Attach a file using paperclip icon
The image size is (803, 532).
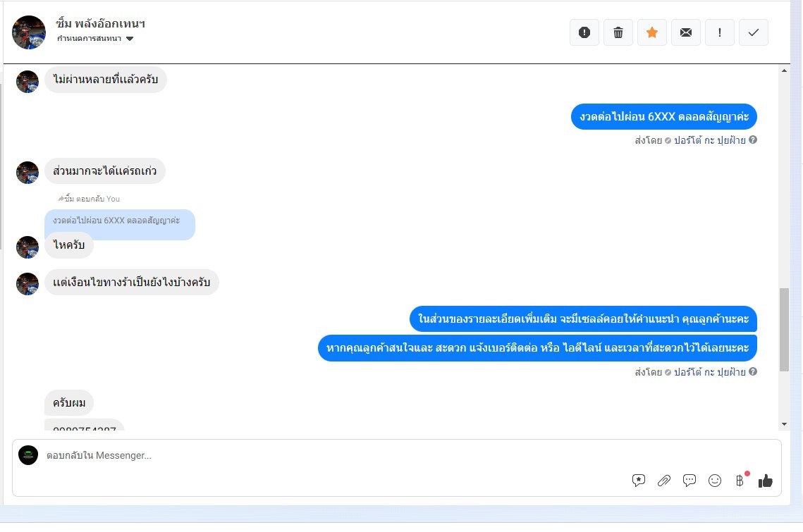click(664, 481)
